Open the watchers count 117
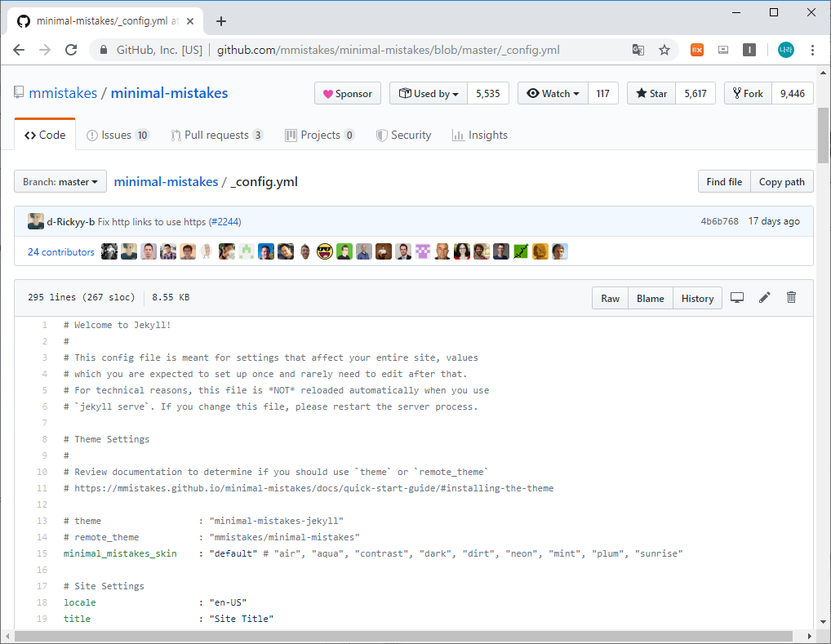Viewport: 831px width, 644px height. pyautogui.click(x=602, y=94)
